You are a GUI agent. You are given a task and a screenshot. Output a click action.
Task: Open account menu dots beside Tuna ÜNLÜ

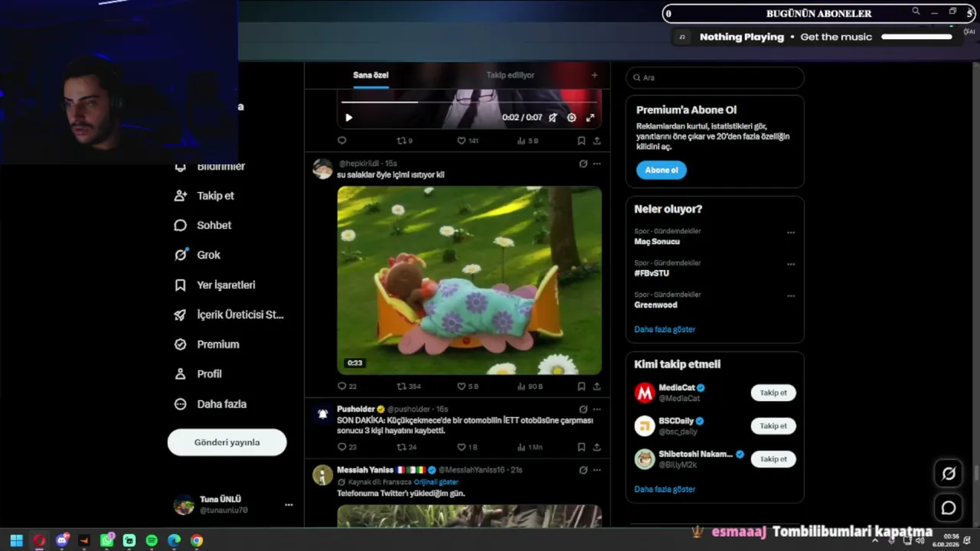[289, 505]
